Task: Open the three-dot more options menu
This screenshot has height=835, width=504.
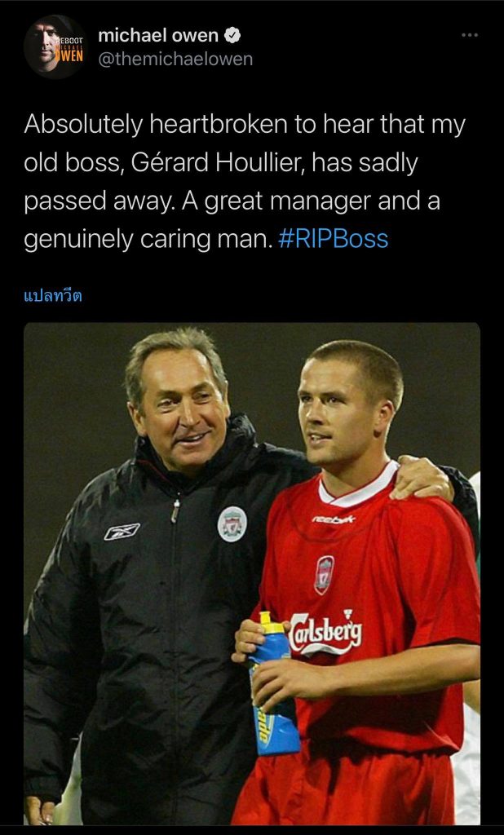Action: click(x=469, y=35)
